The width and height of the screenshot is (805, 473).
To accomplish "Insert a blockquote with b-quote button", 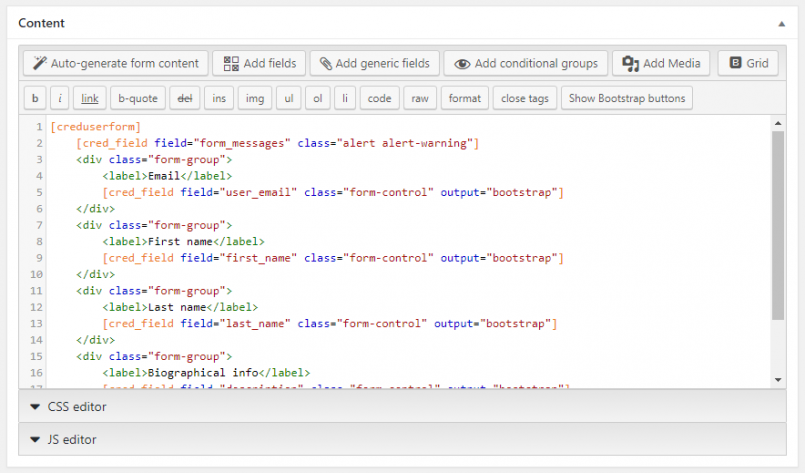I will 138,98.
